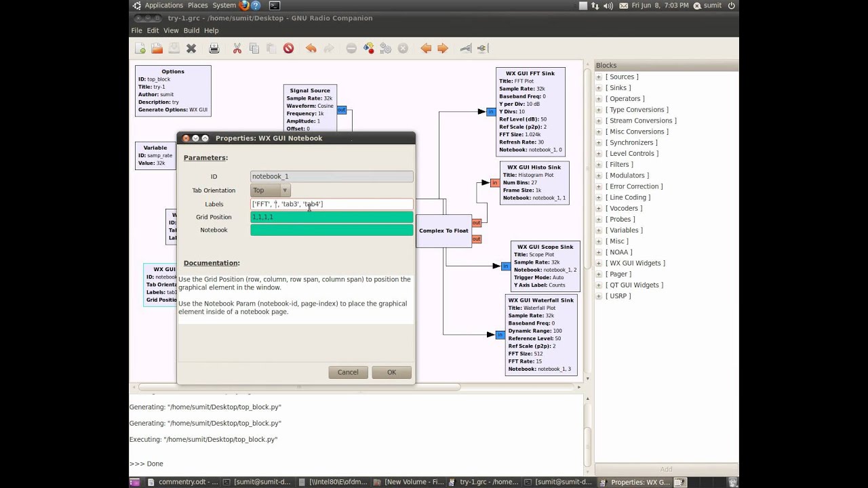Click the blue in port of Scope Sink
Viewport: 868px width, 488px height.
click(x=506, y=266)
